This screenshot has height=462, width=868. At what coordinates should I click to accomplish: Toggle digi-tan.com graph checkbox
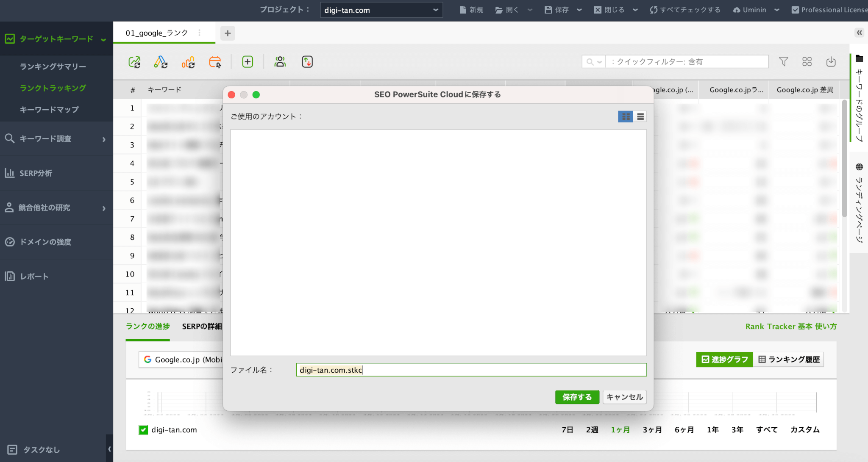[143, 430]
